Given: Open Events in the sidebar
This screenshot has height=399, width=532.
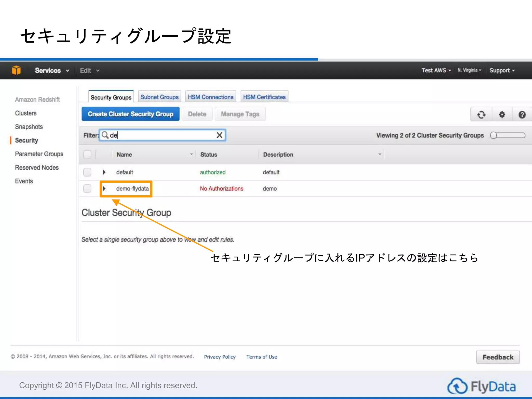Looking at the screenshot, I should point(24,181).
